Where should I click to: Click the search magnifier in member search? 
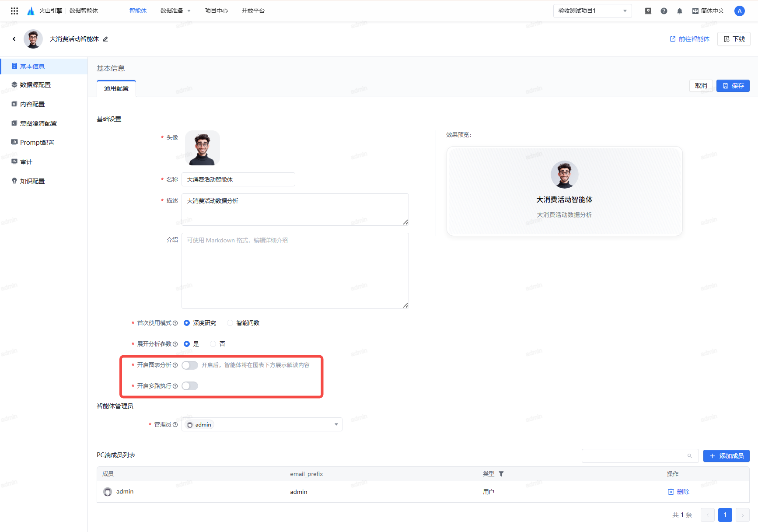(690, 456)
